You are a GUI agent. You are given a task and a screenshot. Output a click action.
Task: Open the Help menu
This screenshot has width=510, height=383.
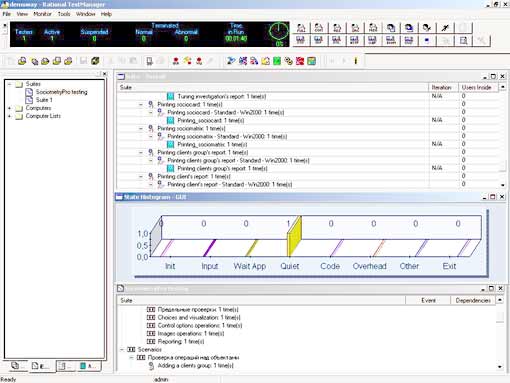click(x=106, y=14)
